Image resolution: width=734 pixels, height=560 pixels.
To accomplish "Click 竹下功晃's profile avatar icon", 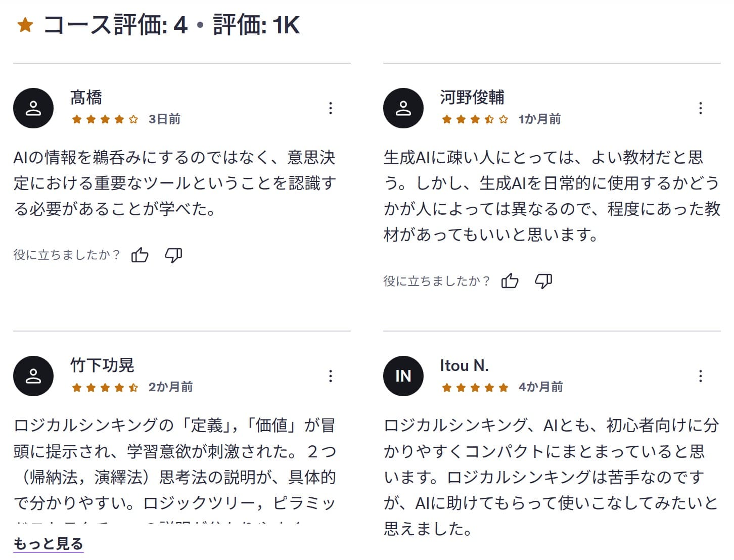I will click(33, 376).
